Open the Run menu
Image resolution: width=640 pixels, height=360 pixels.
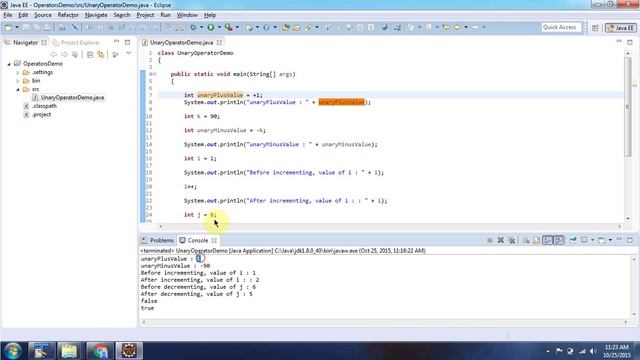[x=165, y=15]
